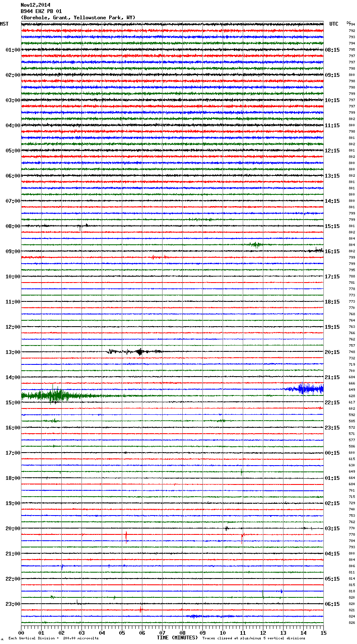Select the "00:15" UTC time label
This screenshot has height=644, width=357.
coord(332,453)
